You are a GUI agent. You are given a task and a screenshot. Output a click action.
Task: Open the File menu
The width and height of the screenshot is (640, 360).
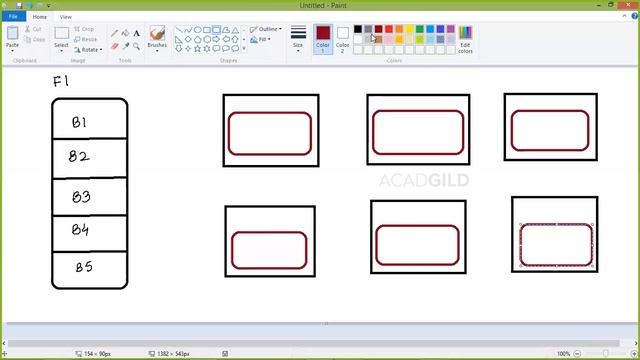coord(13,16)
